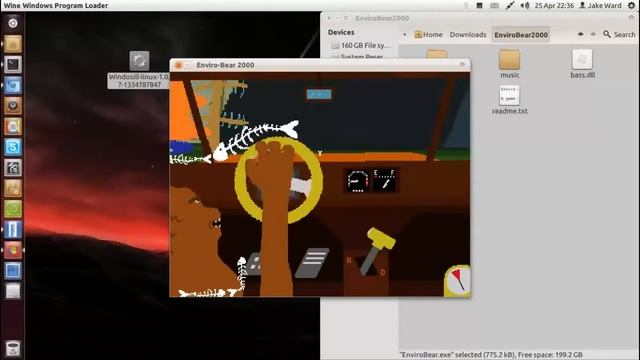Open Skype from the dock
Image resolution: width=640 pixels, height=360 pixels.
pyautogui.click(x=13, y=147)
